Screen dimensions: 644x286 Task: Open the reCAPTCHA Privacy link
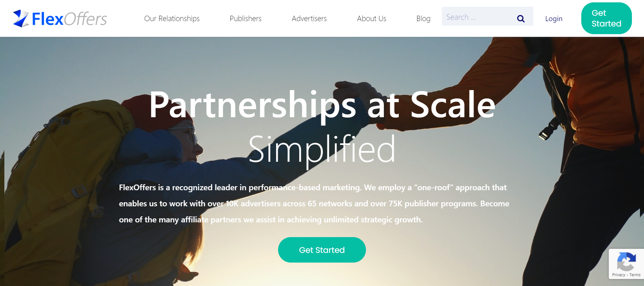[619, 275]
